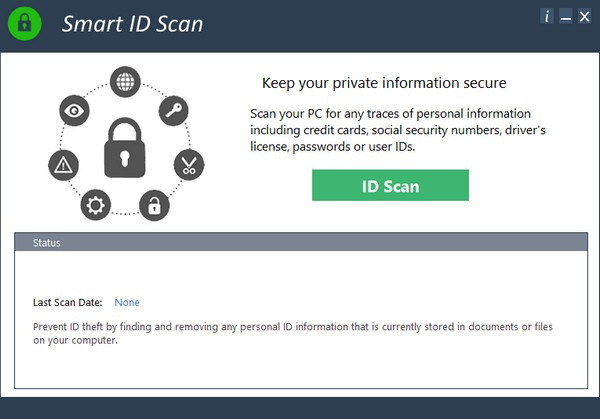600x419 pixels.
Task: Click the large central padlock graphic
Action: pos(125,148)
